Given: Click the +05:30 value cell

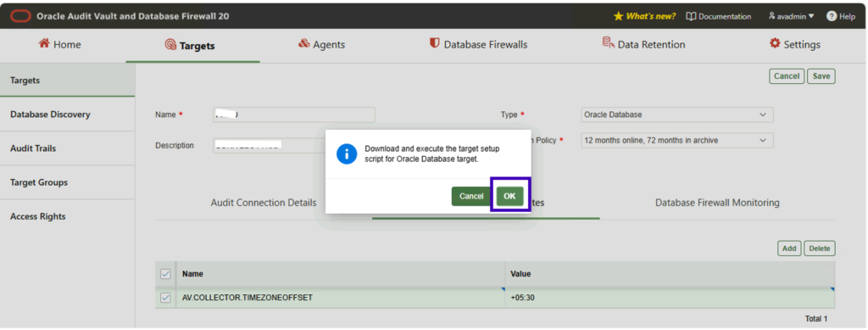Looking at the screenshot, I should point(670,298).
